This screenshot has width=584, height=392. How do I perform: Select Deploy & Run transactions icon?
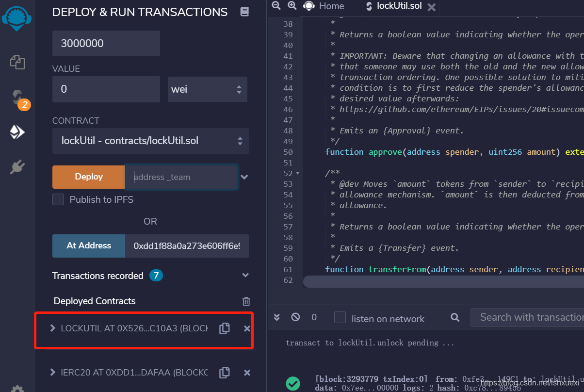click(x=17, y=132)
